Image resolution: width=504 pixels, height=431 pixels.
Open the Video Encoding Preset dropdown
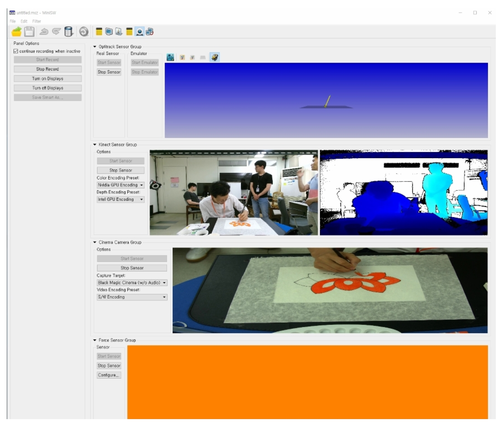[132, 297]
